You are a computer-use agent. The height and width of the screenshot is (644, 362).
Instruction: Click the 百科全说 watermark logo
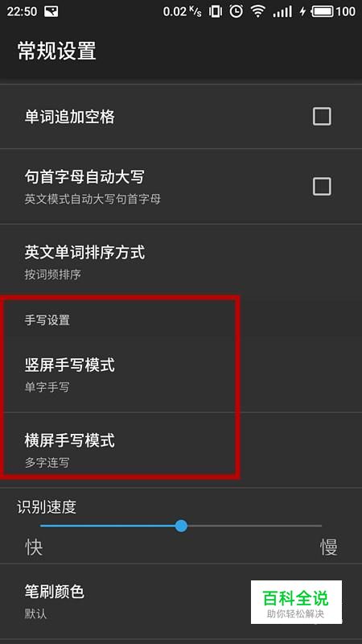click(296, 602)
